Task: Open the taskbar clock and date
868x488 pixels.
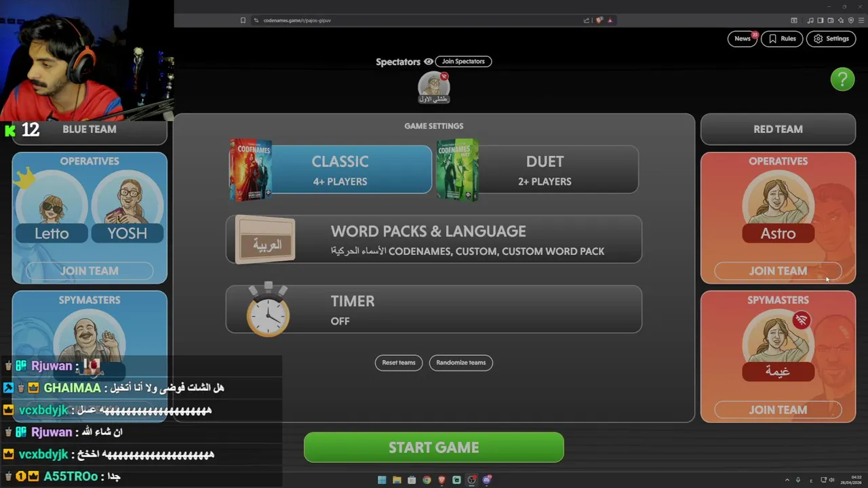Action: 852,481
